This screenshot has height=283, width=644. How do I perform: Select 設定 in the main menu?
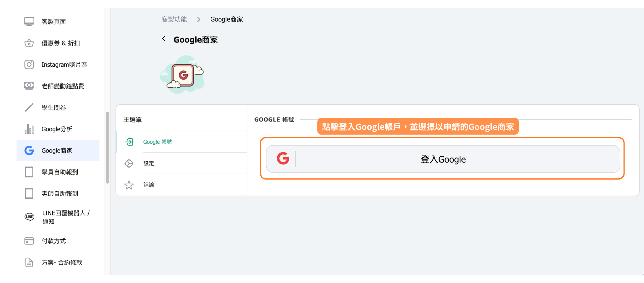pyautogui.click(x=149, y=164)
